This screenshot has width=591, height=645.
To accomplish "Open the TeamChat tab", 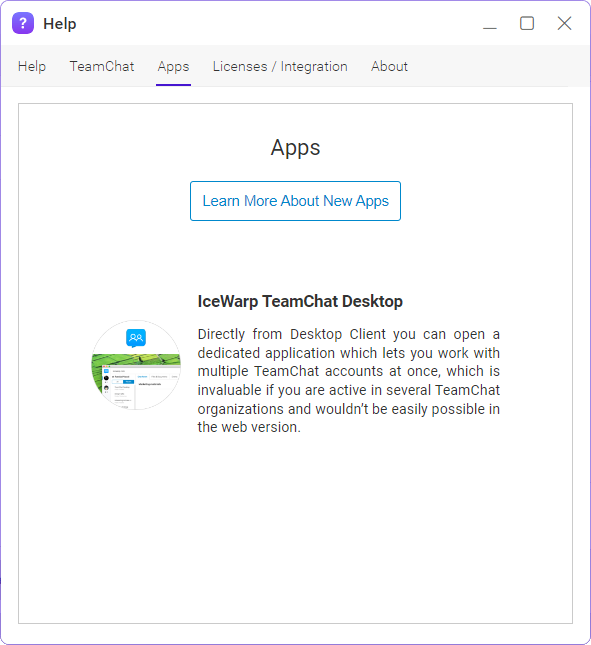I will (x=102, y=66).
